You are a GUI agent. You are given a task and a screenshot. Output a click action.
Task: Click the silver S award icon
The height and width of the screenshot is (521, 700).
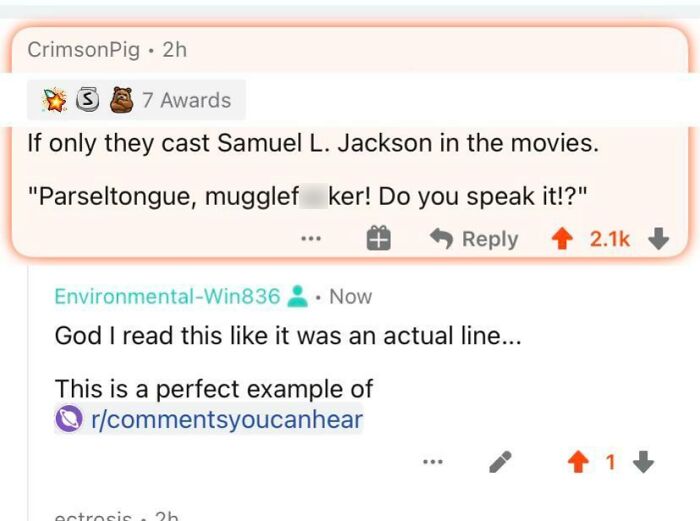(87, 100)
